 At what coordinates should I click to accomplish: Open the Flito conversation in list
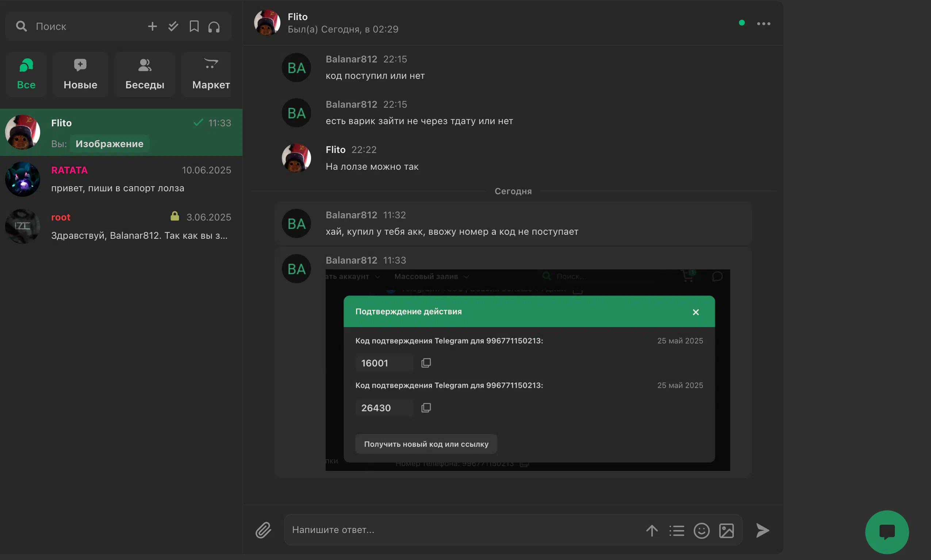point(121,133)
